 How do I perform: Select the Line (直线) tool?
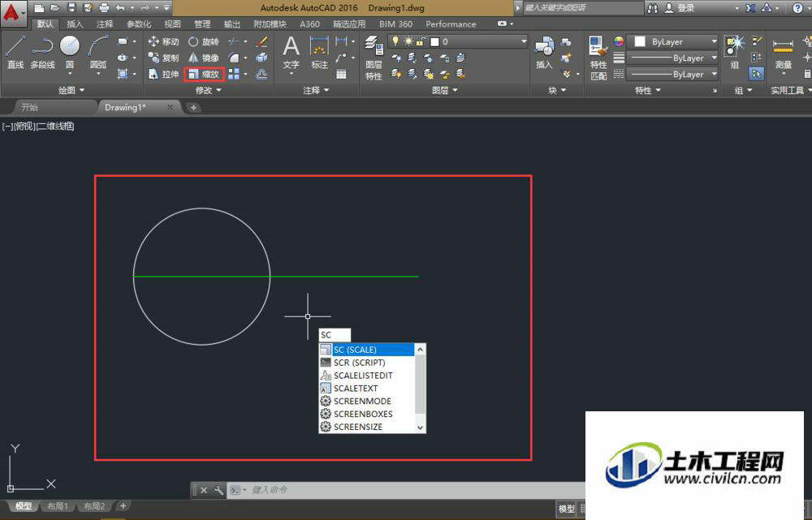(x=15, y=52)
